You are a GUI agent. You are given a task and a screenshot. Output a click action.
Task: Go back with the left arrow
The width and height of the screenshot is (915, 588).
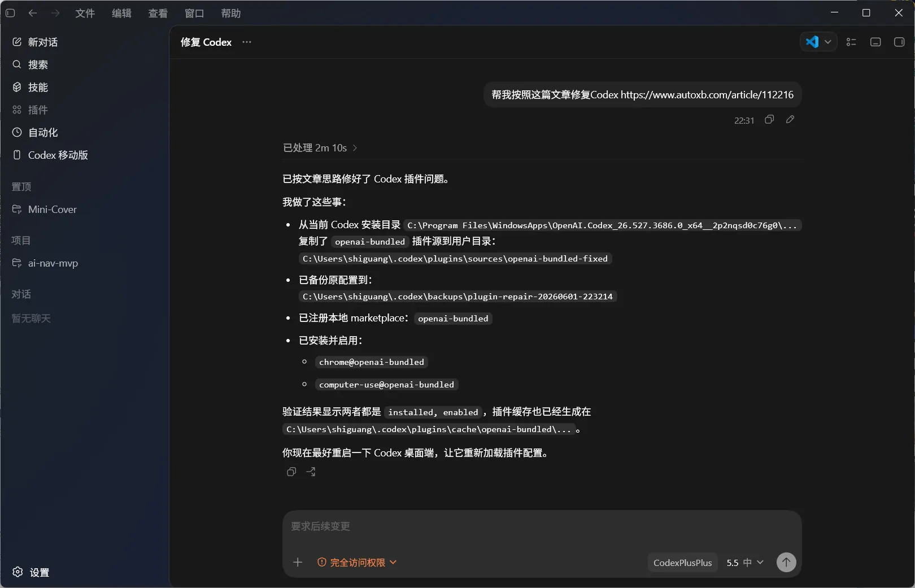click(33, 13)
